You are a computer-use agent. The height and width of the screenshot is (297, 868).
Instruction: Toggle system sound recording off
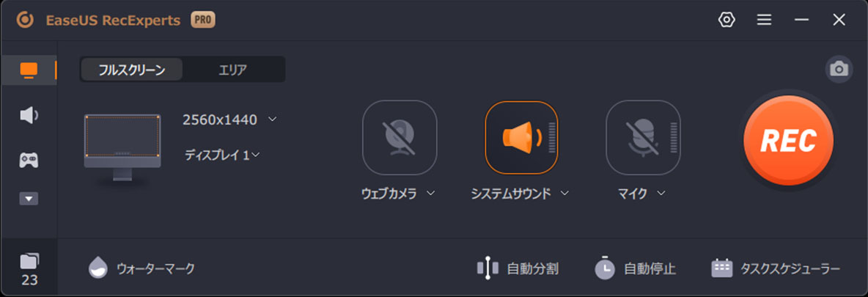click(521, 137)
